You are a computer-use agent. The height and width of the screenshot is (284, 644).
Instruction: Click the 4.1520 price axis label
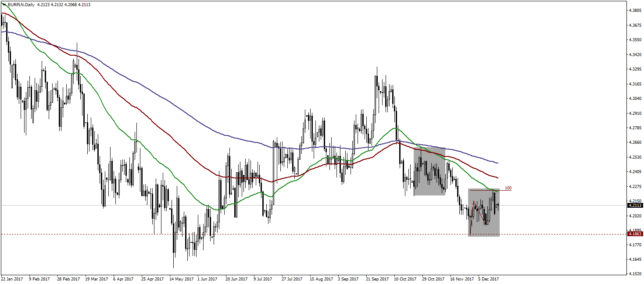(x=635, y=274)
